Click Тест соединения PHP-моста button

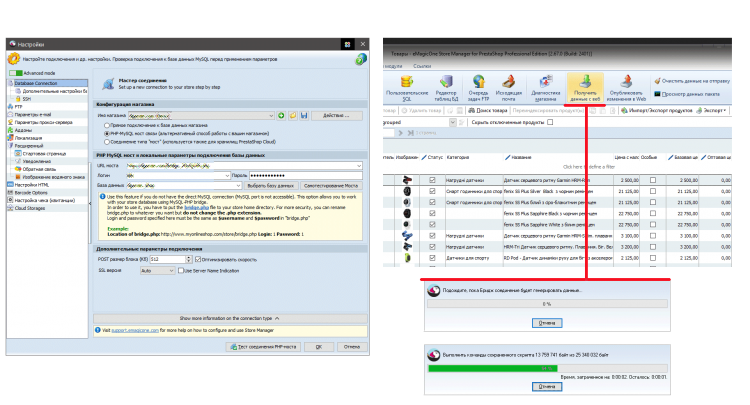(x=264, y=347)
